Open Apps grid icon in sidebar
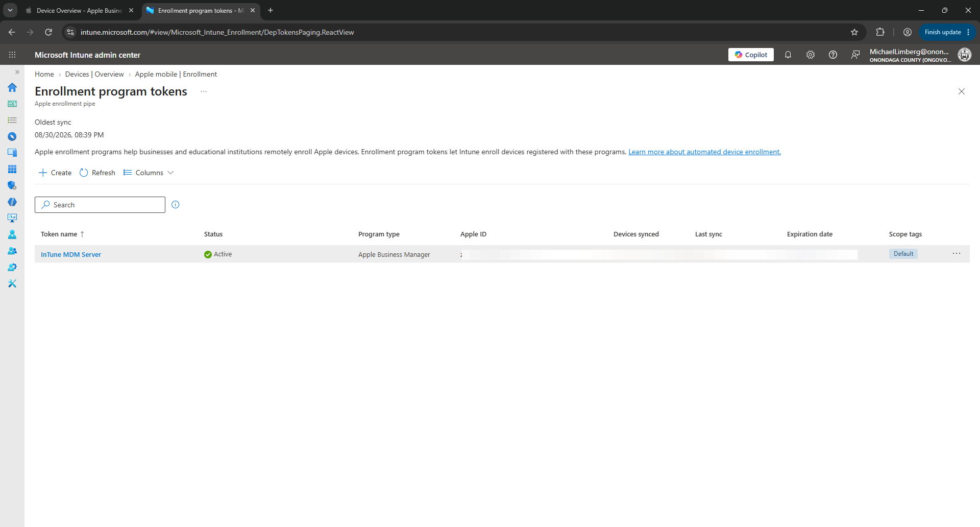 (x=12, y=169)
